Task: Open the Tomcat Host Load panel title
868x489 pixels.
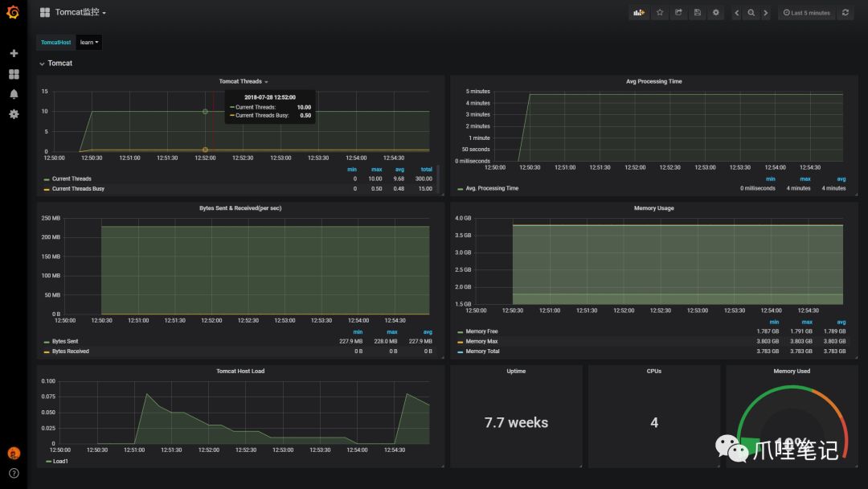Action: click(x=240, y=371)
